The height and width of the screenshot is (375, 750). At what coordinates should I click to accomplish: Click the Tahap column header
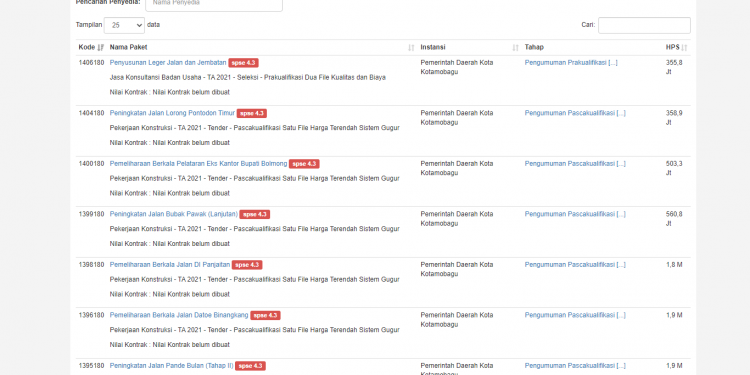tap(534, 47)
